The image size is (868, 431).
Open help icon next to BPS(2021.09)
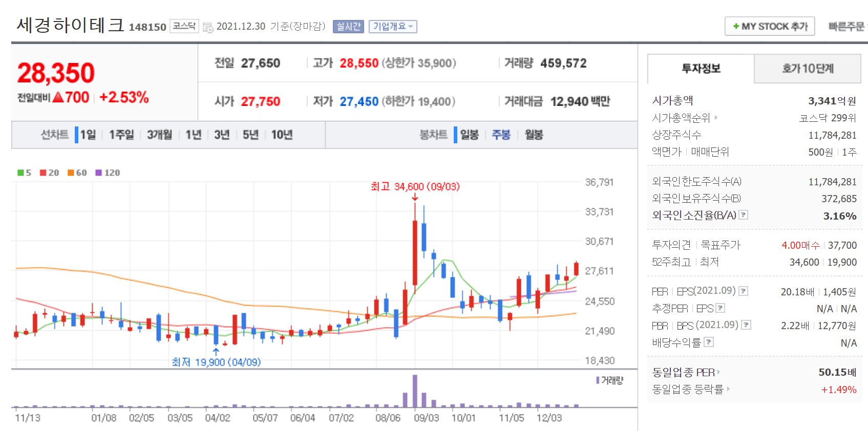tap(746, 325)
